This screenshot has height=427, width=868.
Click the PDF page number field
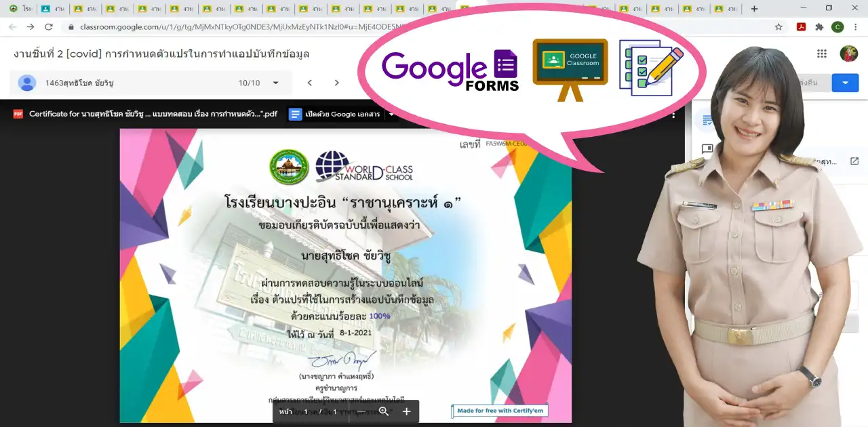[306, 411]
